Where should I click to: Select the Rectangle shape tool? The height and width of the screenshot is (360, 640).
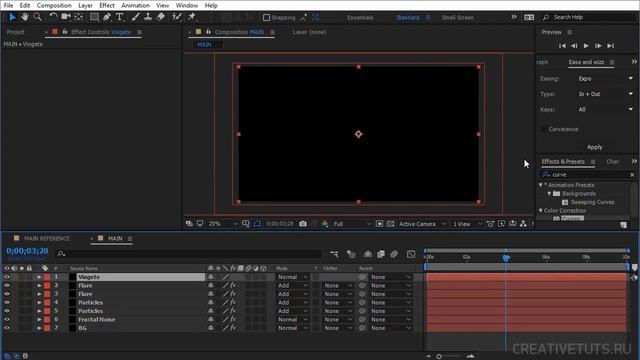coord(94,17)
